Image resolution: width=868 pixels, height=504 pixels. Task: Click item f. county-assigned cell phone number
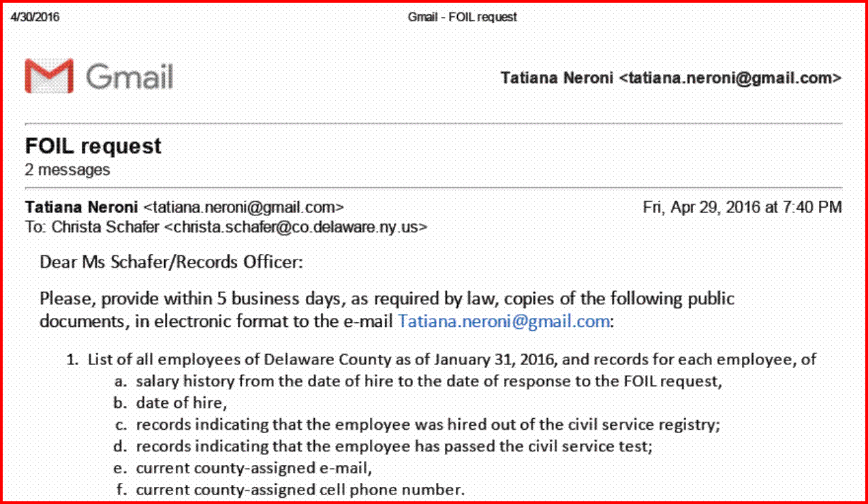pyautogui.click(x=300, y=490)
